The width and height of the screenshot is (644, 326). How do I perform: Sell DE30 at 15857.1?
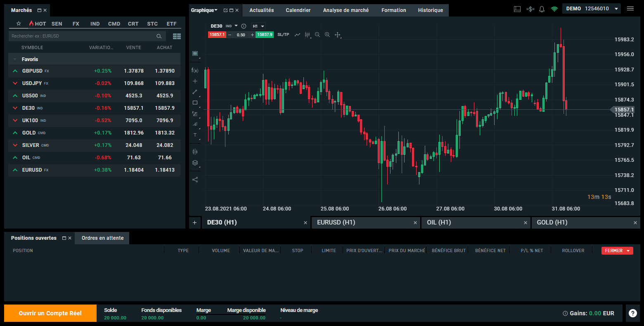[x=217, y=35]
